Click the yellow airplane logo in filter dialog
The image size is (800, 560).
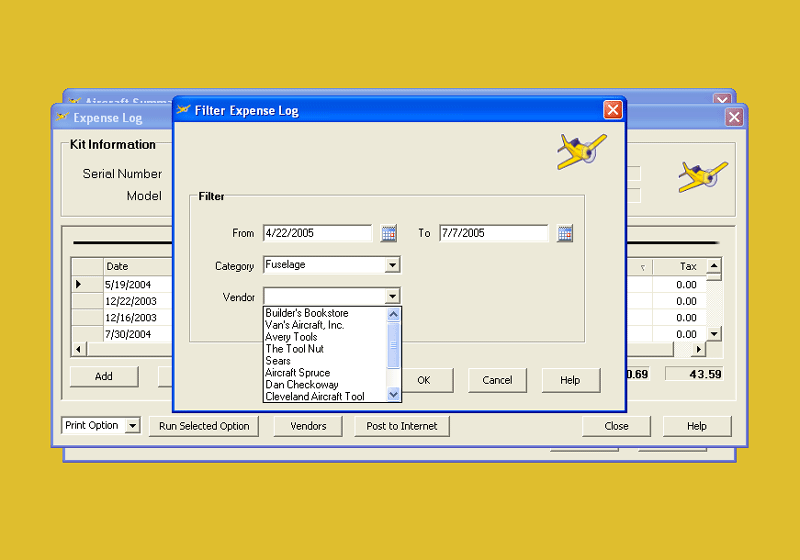click(581, 151)
